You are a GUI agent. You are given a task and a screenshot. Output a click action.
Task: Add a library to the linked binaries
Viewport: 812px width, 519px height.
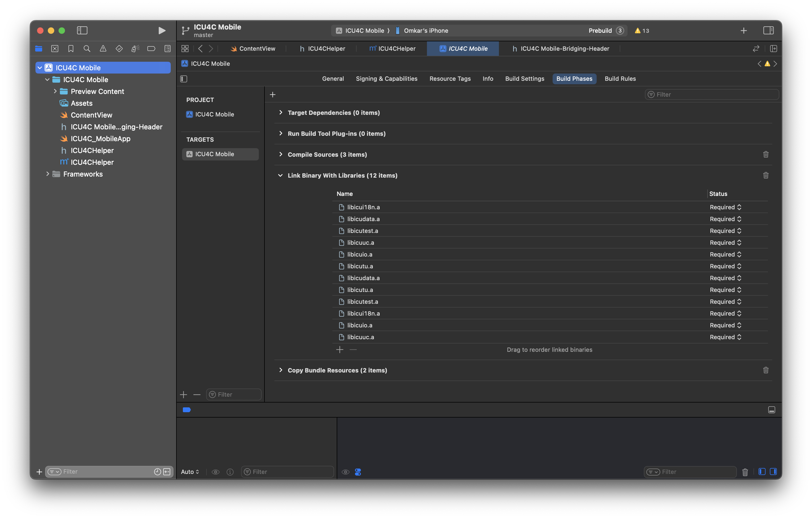(340, 349)
